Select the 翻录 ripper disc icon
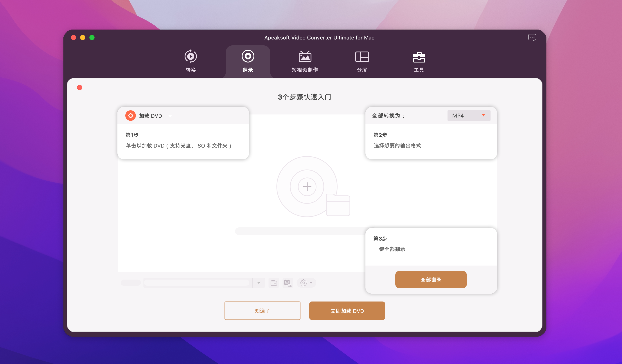The width and height of the screenshot is (622, 364). tap(248, 57)
